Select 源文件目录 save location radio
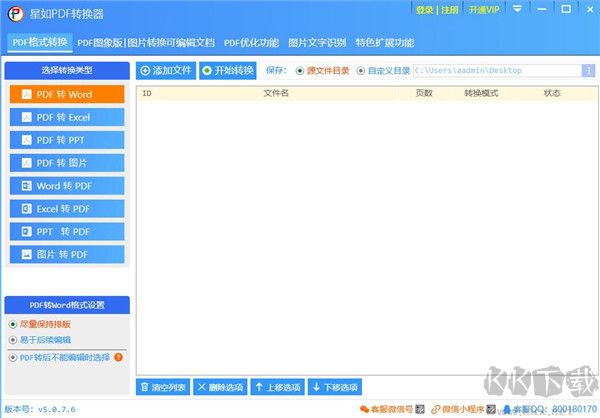 pyautogui.click(x=299, y=71)
